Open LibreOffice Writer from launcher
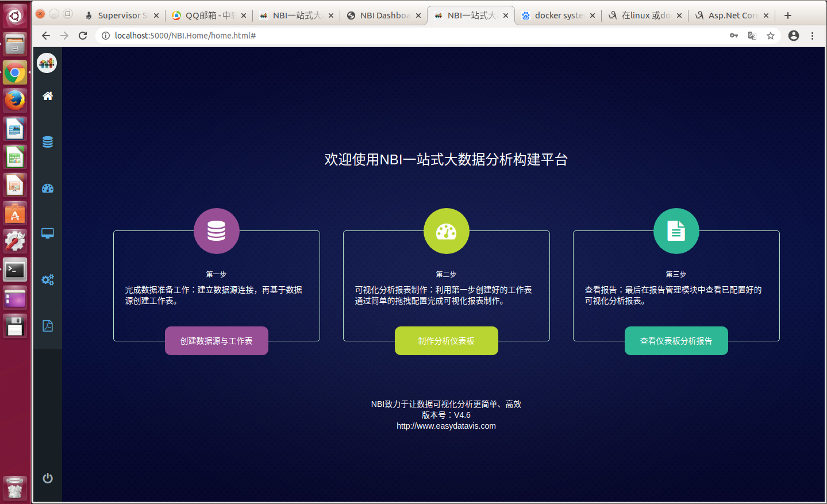 [15, 129]
